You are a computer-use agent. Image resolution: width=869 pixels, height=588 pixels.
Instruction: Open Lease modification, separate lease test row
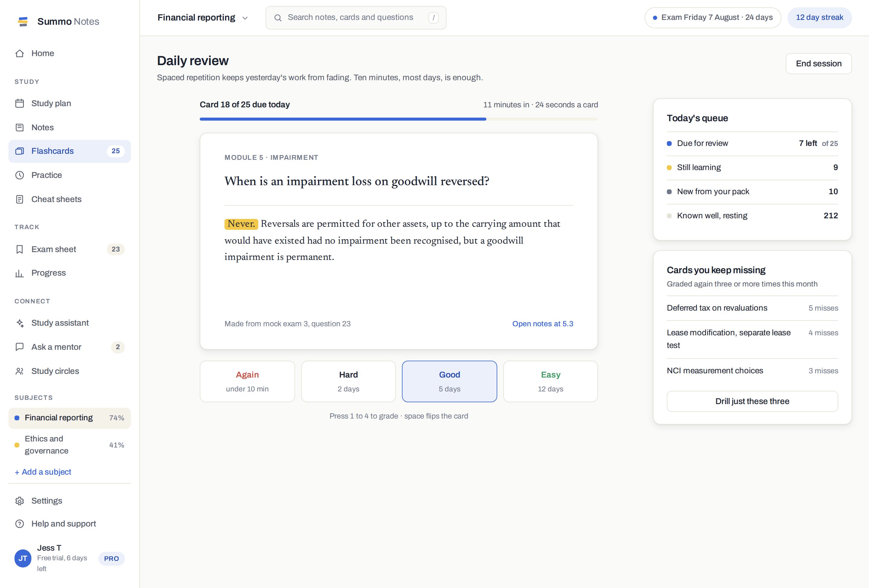coord(752,339)
